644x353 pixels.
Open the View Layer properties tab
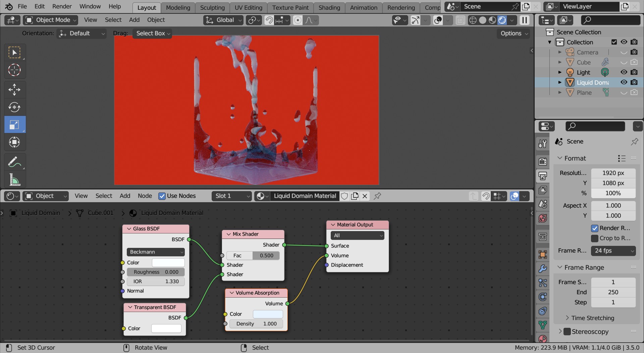(543, 190)
